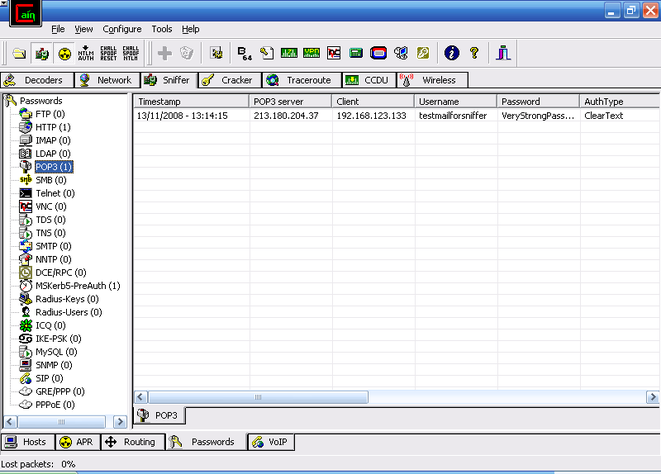661x474 pixels.
Task: Sort by the Username column header
Action: pos(455,102)
